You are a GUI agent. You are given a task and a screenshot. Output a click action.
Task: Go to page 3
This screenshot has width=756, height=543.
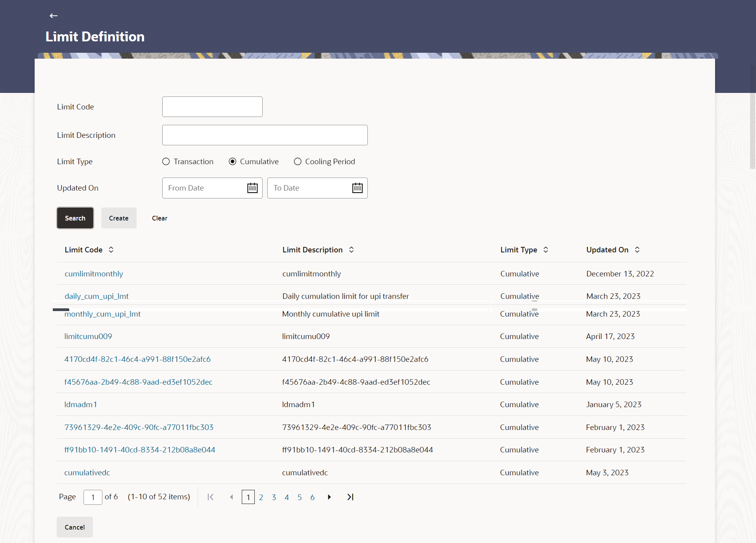pos(274,497)
